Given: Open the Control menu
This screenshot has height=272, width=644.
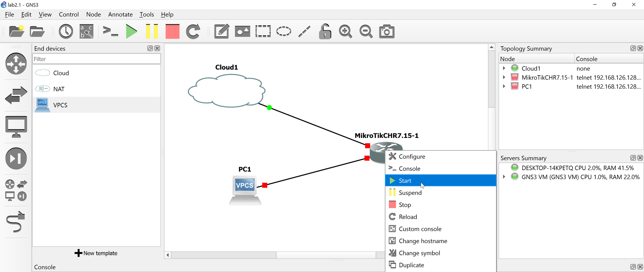Looking at the screenshot, I should 69,14.
